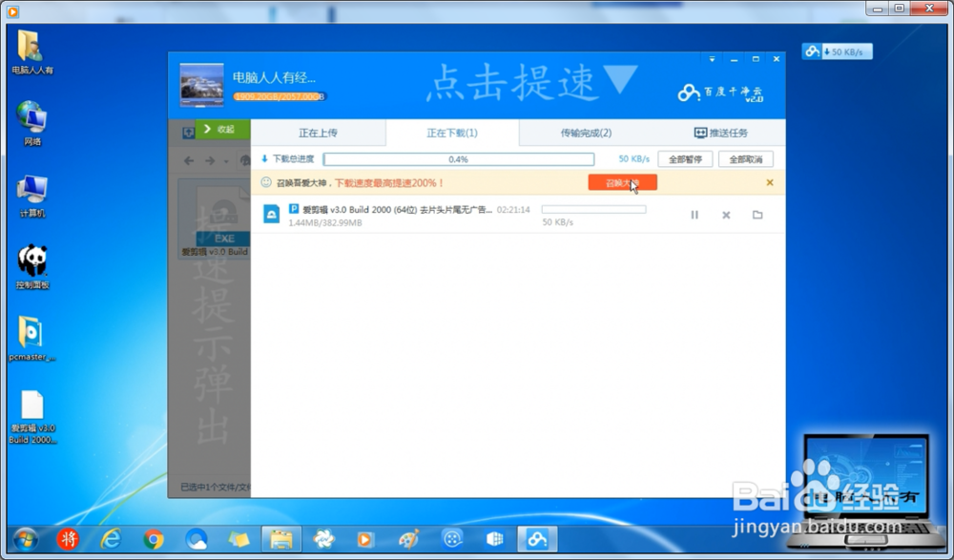Click the orange 召唤大神 speed-up button
The image size is (954, 560).
(x=622, y=182)
